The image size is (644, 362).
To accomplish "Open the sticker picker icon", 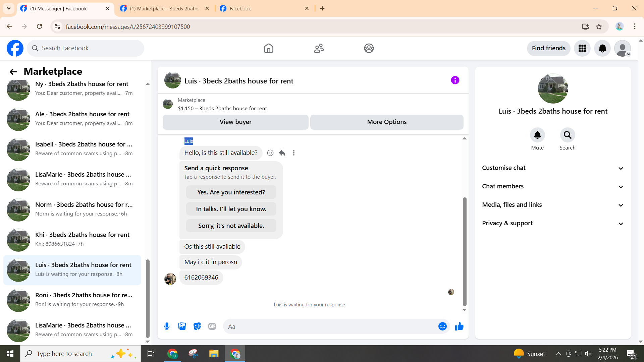I will click(x=197, y=326).
